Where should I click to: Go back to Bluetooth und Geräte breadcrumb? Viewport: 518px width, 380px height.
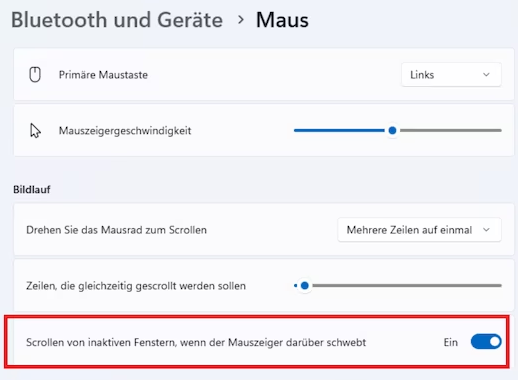click(x=117, y=20)
